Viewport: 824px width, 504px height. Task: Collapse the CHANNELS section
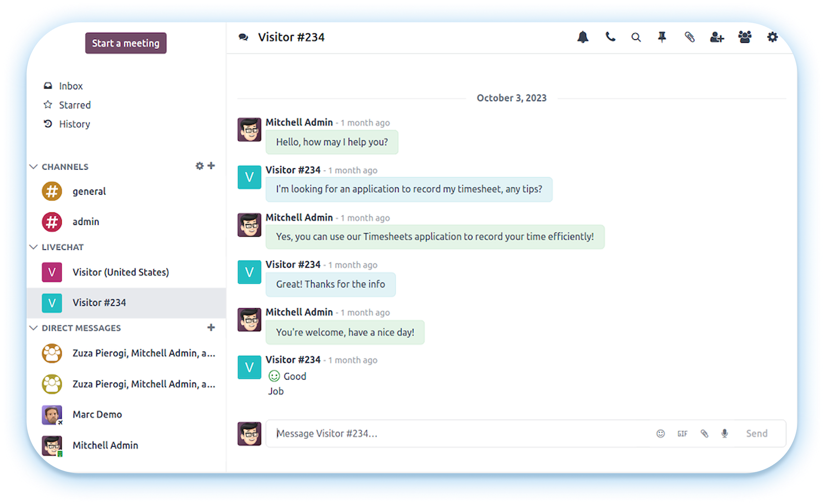coord(34,167)
